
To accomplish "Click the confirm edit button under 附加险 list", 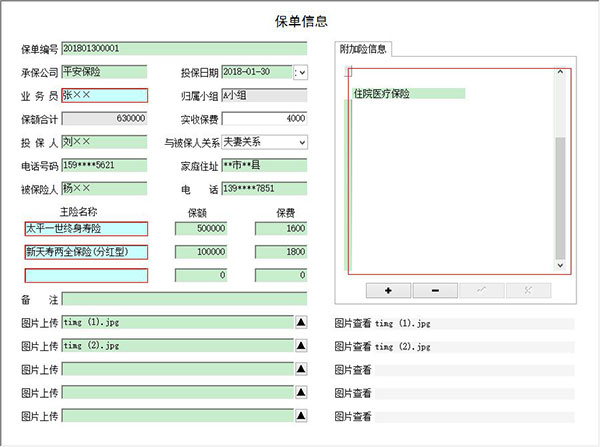I will click(482, 290).
